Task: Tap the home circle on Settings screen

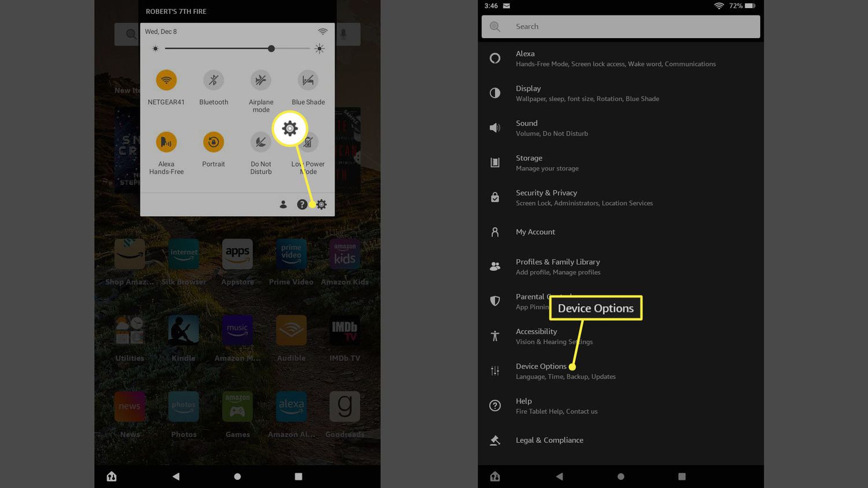Action: point(620,476)
